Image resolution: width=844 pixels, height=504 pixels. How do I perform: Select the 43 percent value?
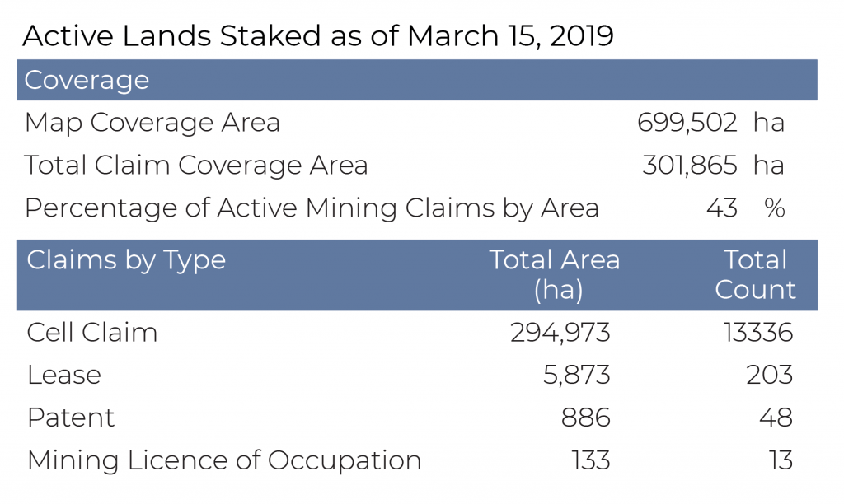click(x=745, y=208)
